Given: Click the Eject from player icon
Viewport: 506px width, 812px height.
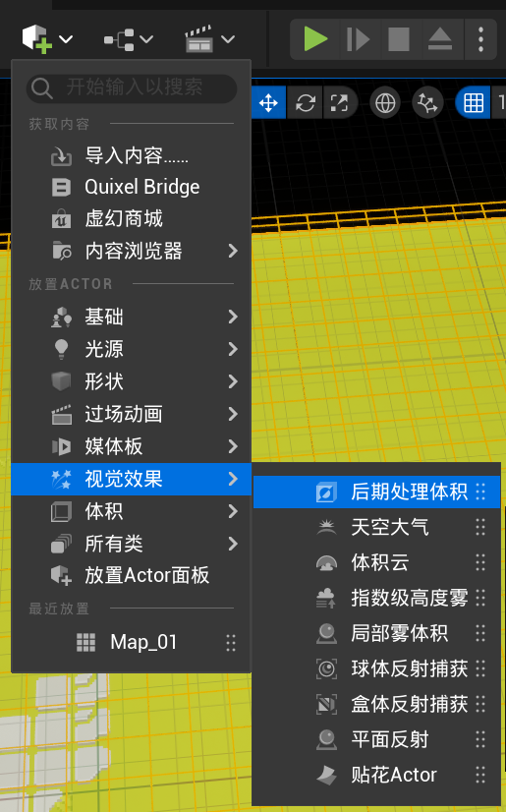Looking at the screenshot, I should pyautogui.click(x=440, y=39).
